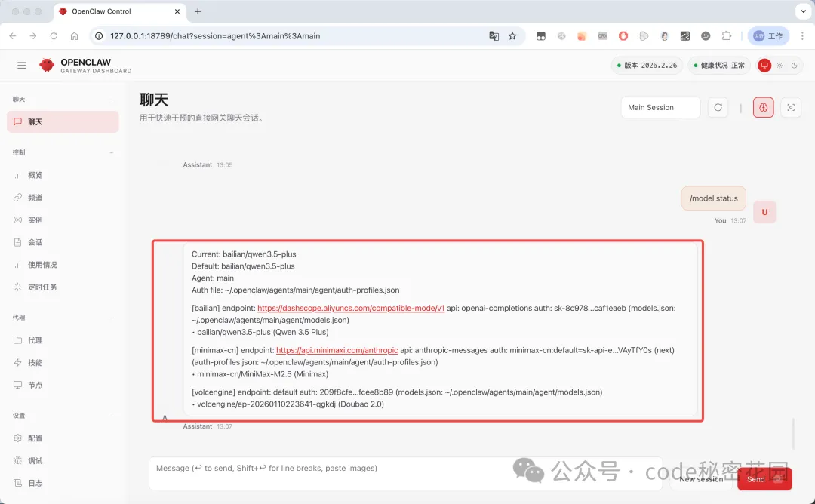Collapse the 代理 sidebar section
The width and height of the screenshot is (815, 504).
click(x=111, y=318)
